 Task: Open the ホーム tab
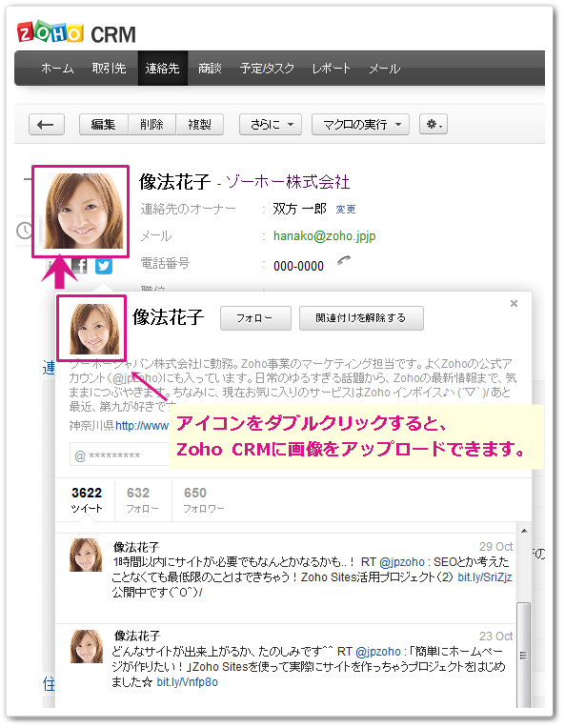tap(57, 69)
